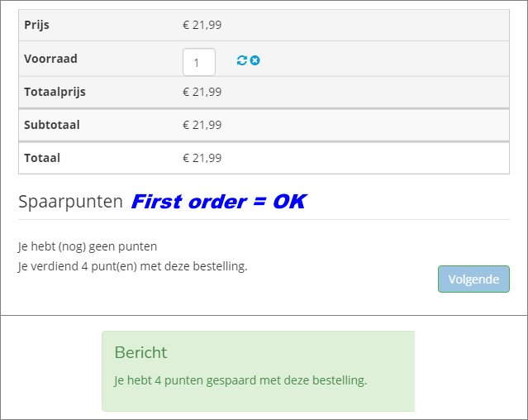528x420 pixels.
Task: Click the refresh quantity icon
Action: (241, 60)
